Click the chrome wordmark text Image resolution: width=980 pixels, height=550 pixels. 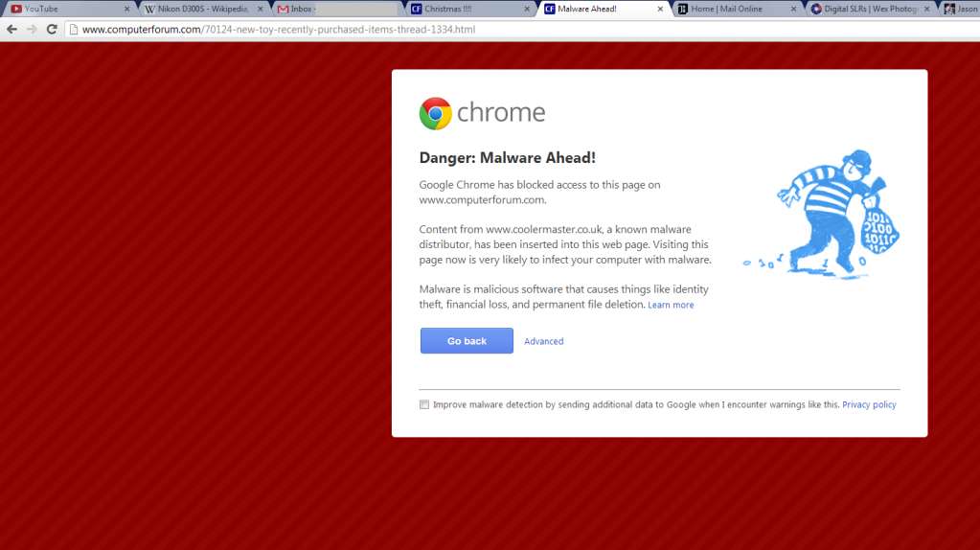501,113
